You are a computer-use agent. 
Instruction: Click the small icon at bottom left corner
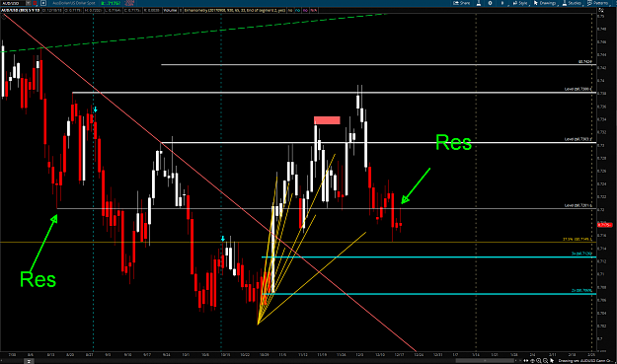29,361
